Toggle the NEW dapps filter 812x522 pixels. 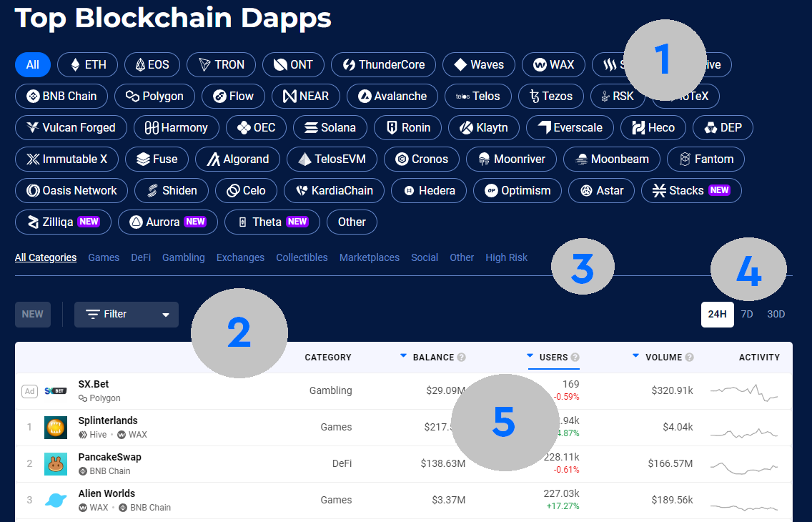(33, 314)
